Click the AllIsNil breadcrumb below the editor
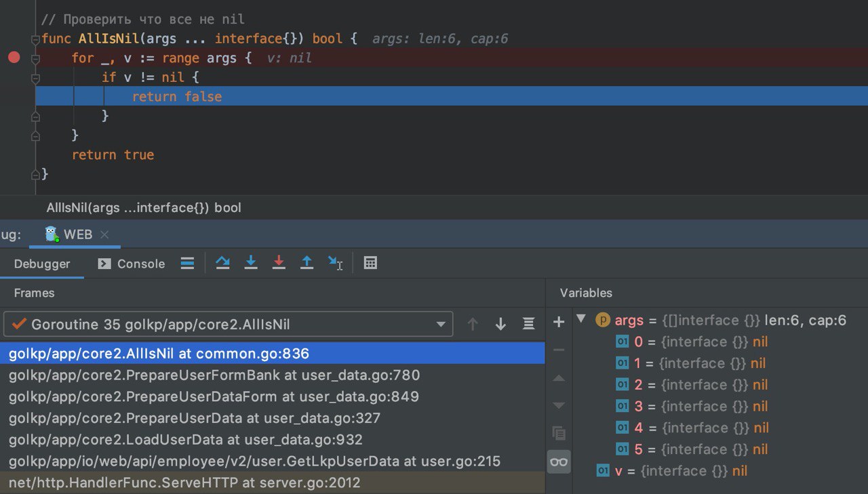The width and height of the screenshot is (868, 494). 144,207
